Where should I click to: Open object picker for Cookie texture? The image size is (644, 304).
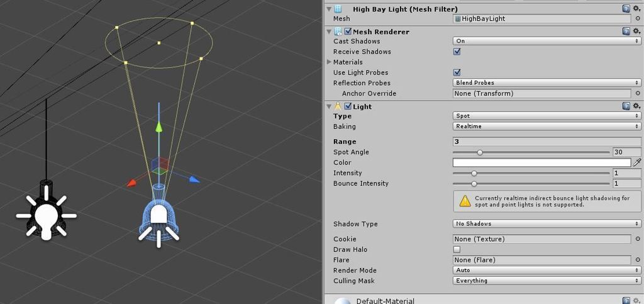click(x=638, y=239)
